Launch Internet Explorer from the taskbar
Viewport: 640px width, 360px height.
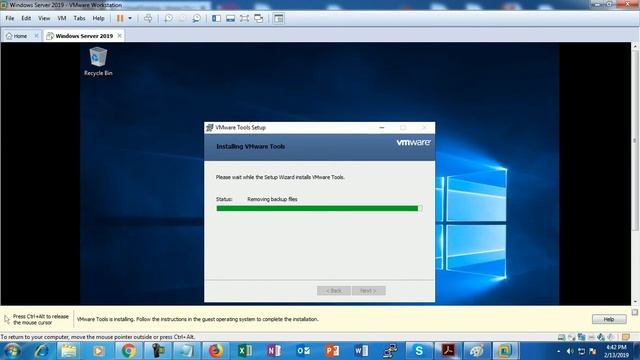click(41, 351)
